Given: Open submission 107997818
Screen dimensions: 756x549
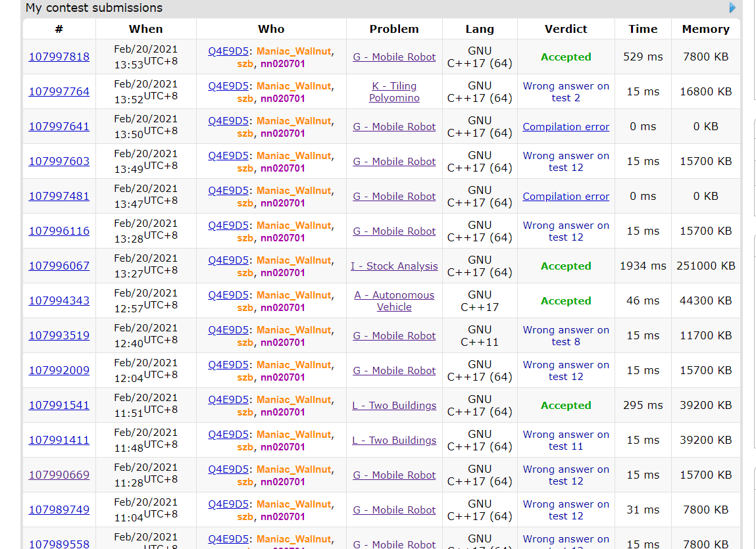Looking at the screenshot, I should click(59, 57).
